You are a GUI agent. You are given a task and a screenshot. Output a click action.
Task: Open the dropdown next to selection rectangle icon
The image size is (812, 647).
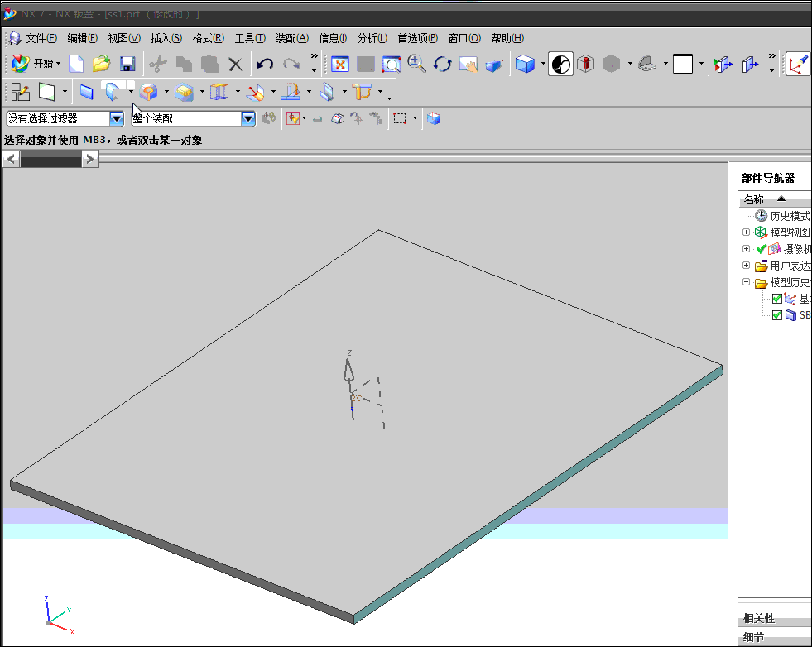(x=415, y=118)
